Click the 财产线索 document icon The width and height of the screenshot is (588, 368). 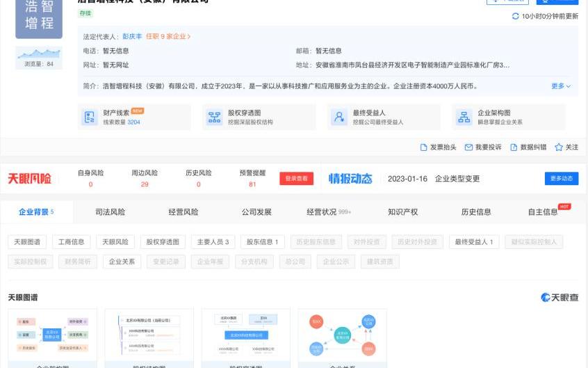(x=89, y=117)
